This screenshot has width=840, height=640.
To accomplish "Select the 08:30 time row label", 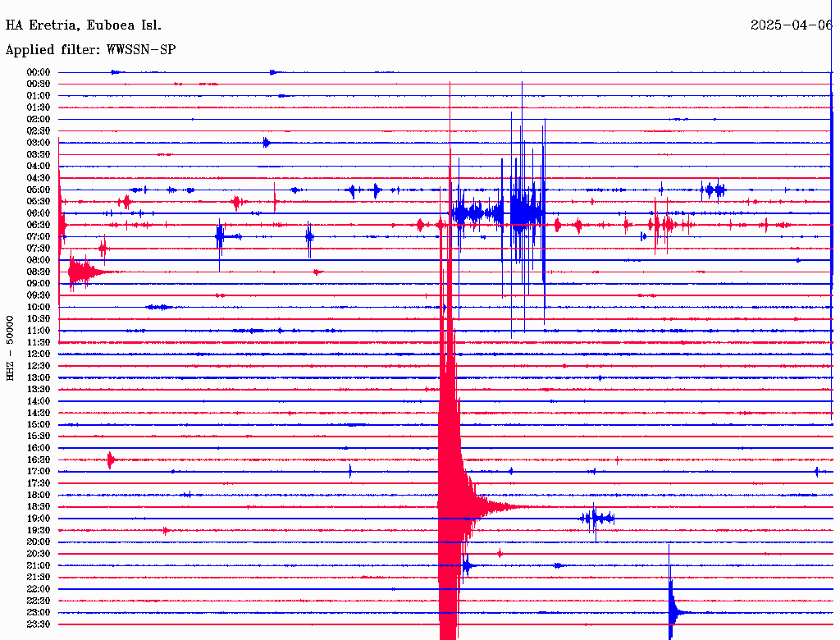I will (x=39, y=272).
